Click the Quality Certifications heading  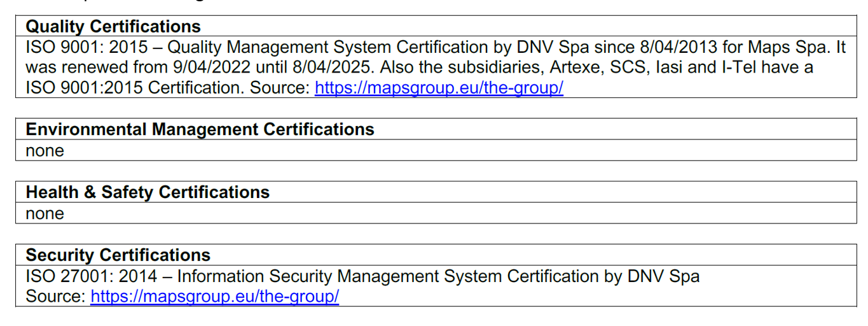[x=113, y=27]
